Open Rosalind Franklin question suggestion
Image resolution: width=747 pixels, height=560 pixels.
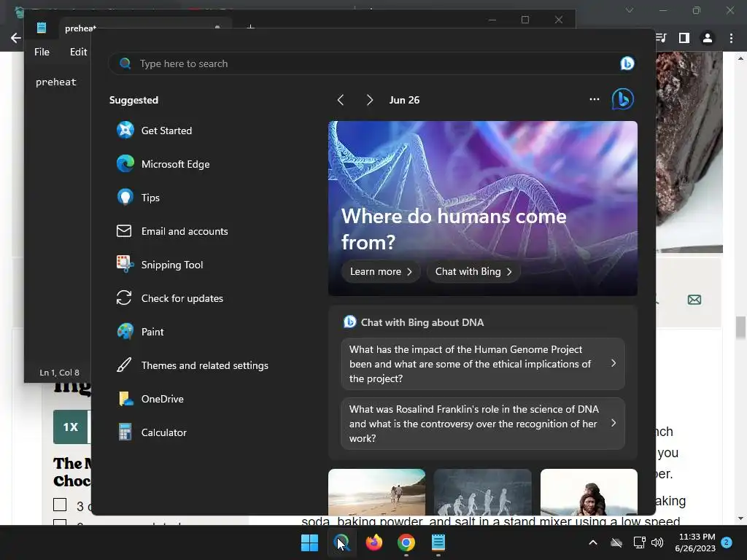pos(483,424)
